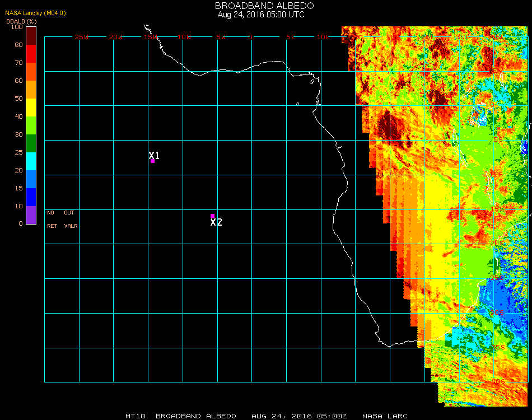
Task: Select the X1 text label on the map
Action: coord(155,155)
